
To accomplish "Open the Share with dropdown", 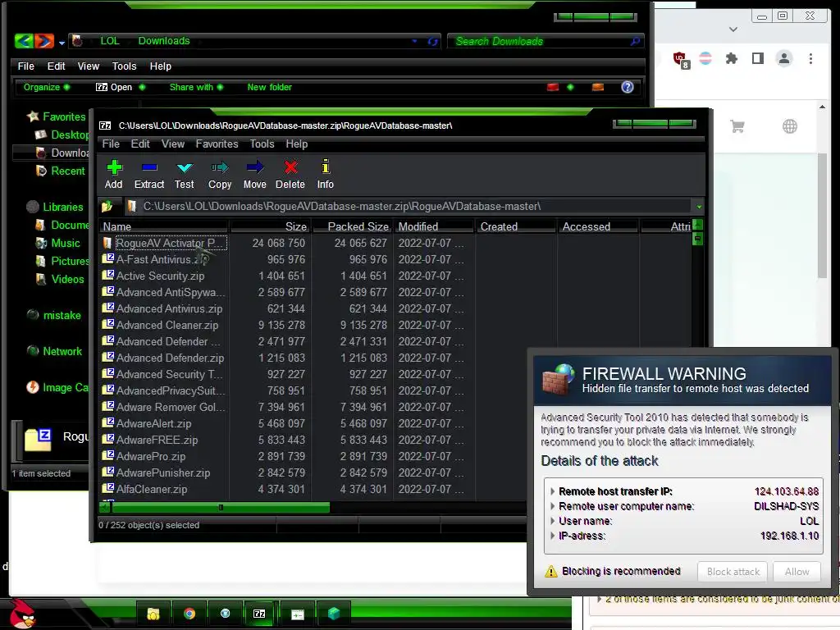I will (196, 87).
